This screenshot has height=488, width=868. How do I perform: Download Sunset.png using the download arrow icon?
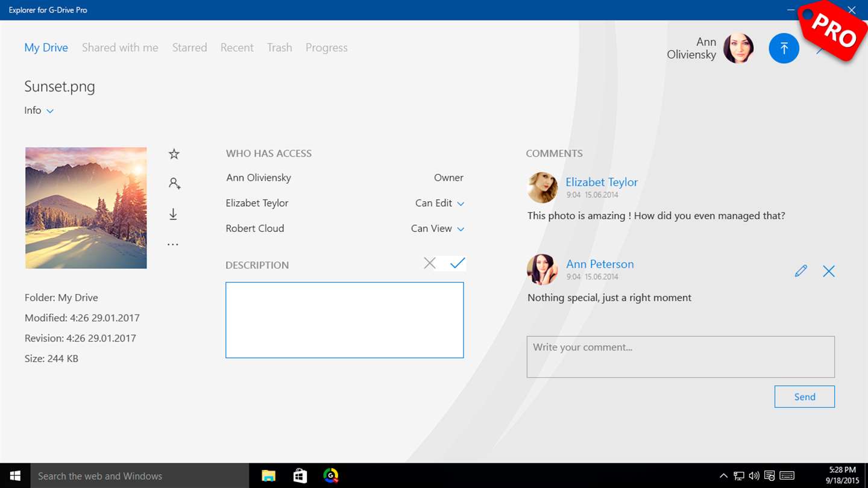click(173, 214)
